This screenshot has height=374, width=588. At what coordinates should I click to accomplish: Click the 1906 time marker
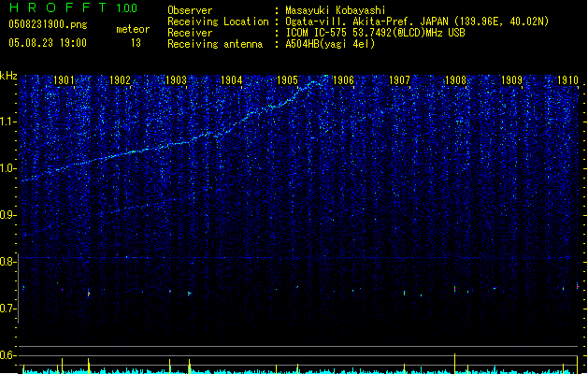click(343, 79)
